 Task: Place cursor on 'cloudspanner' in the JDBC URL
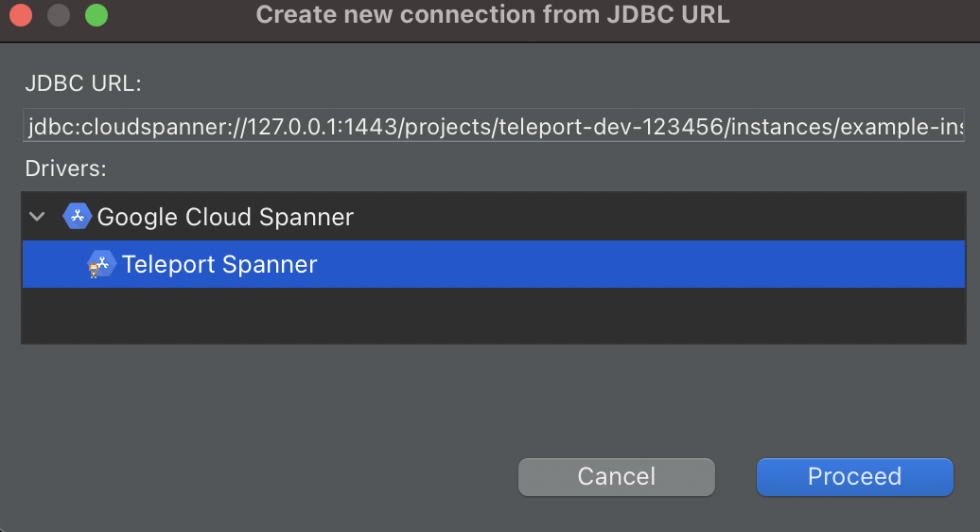(x=136, y=128)
